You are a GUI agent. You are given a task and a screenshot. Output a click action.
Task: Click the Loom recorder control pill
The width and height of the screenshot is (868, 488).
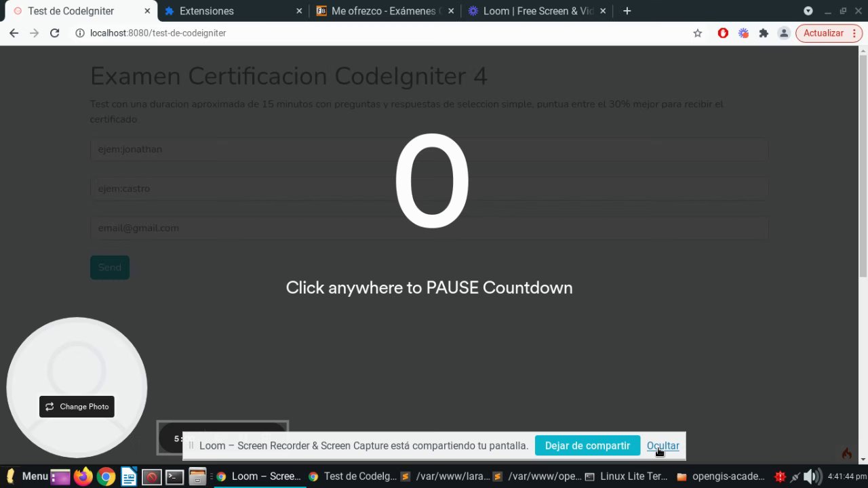pyautogui.click(x=222, y=438)
